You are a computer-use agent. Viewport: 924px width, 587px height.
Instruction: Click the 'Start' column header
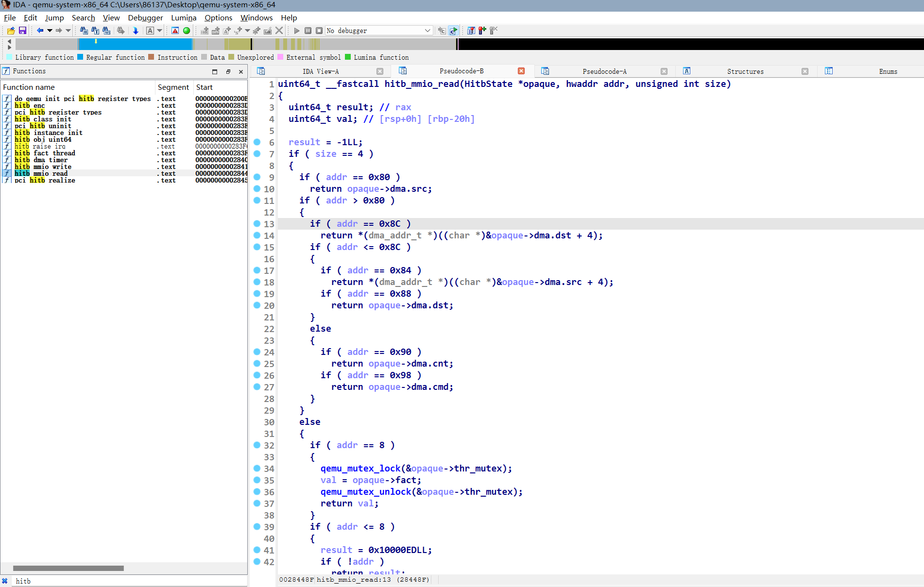[221, 87]
